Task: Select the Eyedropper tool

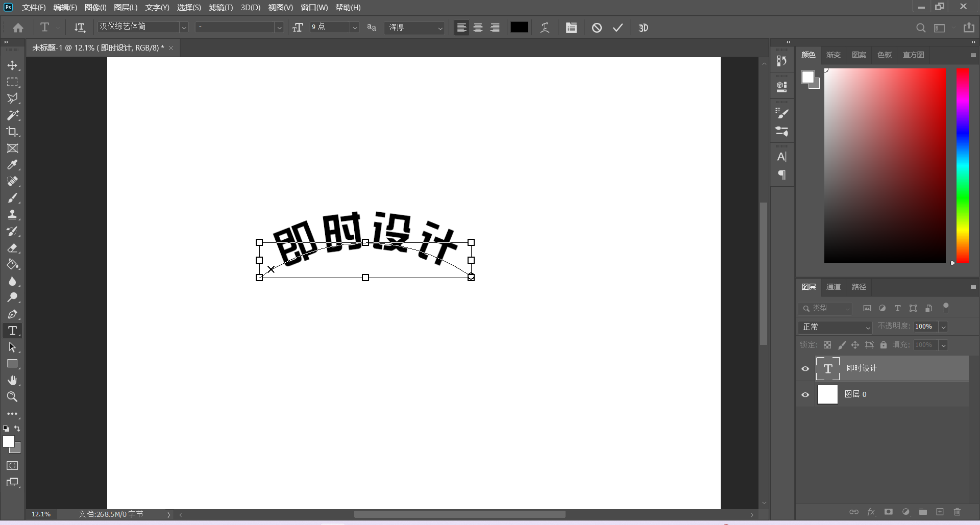Action: coord(12,165)
